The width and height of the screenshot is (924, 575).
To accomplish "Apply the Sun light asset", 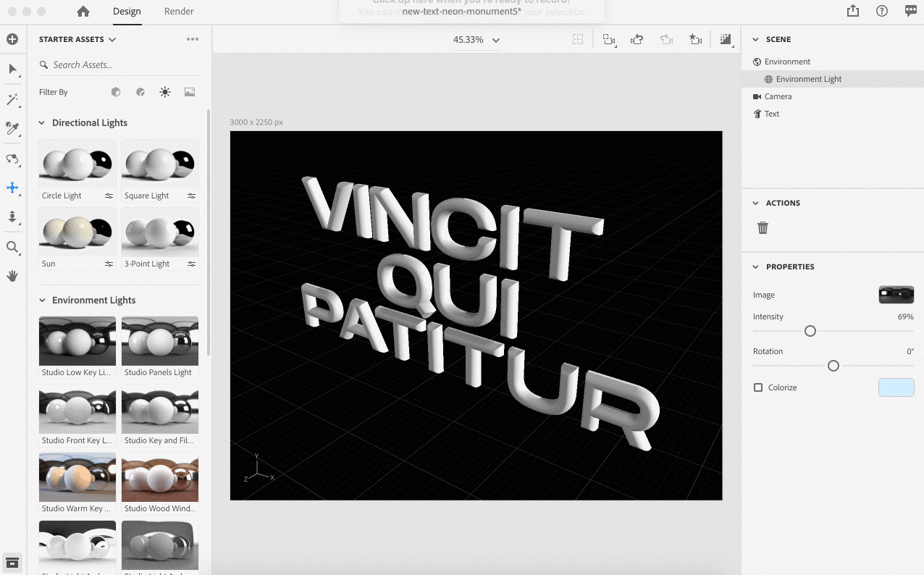I will point(77,239).
